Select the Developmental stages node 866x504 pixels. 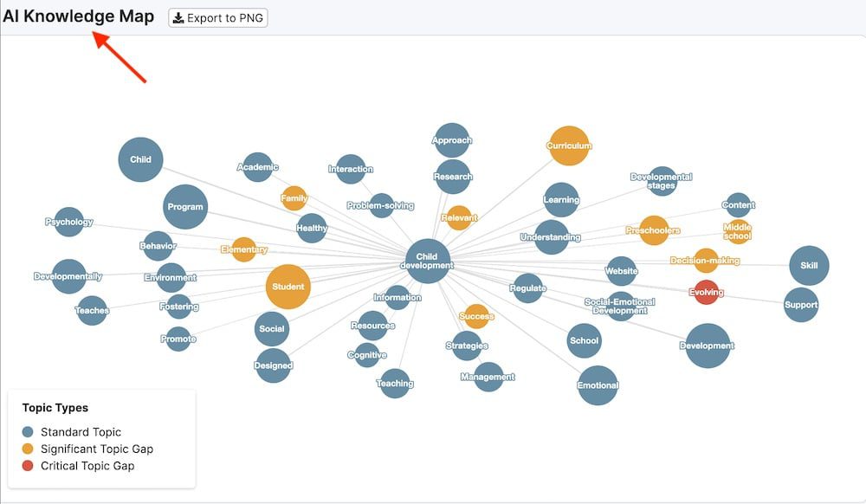coord(662,181)
